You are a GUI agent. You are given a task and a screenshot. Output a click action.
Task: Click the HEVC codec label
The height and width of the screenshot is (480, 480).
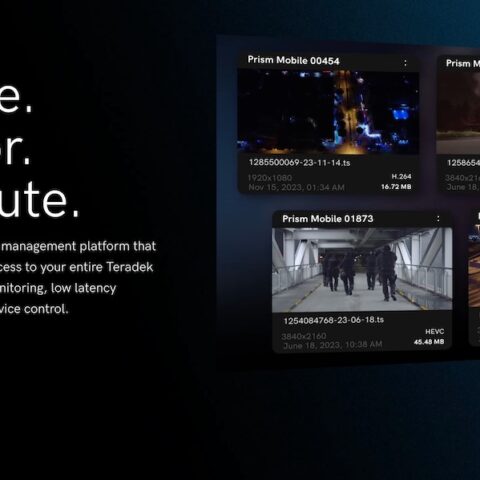pos(434,331)
